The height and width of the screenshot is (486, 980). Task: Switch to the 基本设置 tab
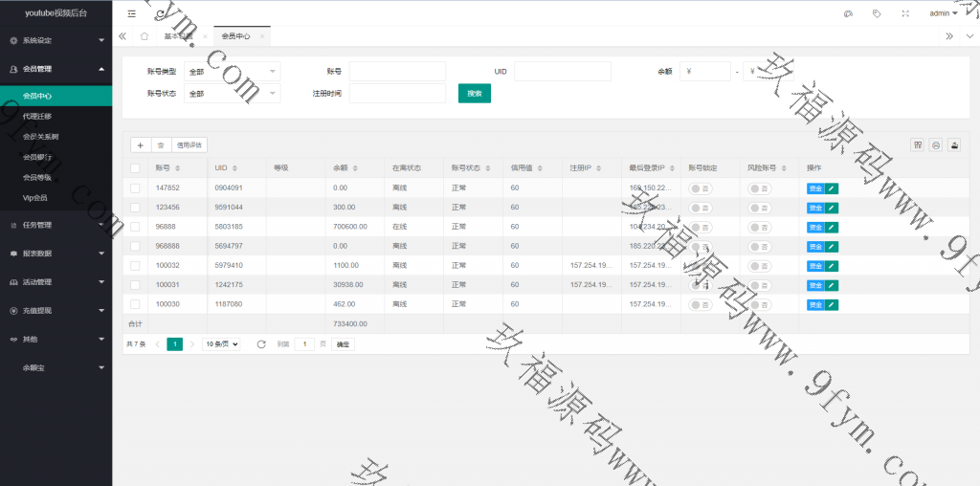pyautogui.click(x=178, y=35)
